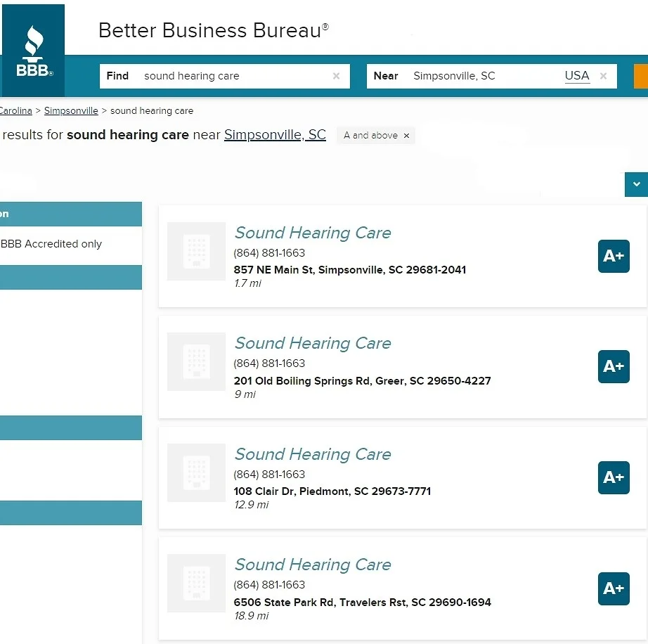Open Sound Hearing Care in Travelers Rst
Image resolution: width=648 pixels, height=644 pixels.
click(313, 565)
